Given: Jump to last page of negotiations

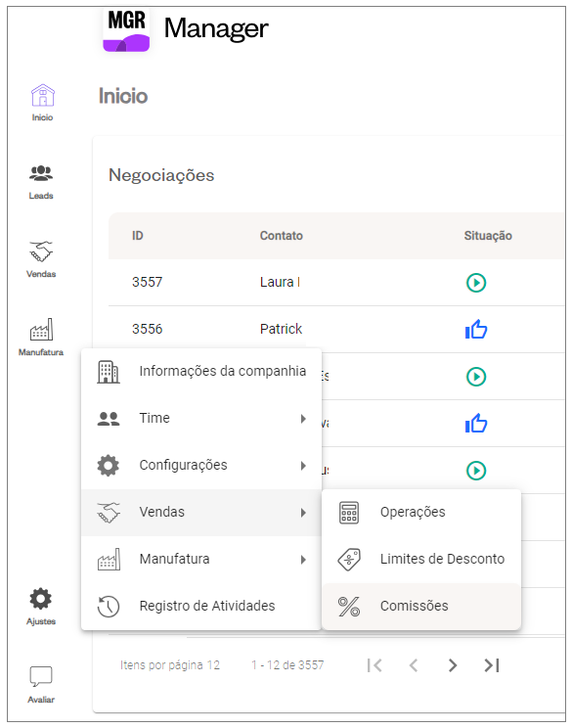Looking at the screenshot, I should point(492,665).
